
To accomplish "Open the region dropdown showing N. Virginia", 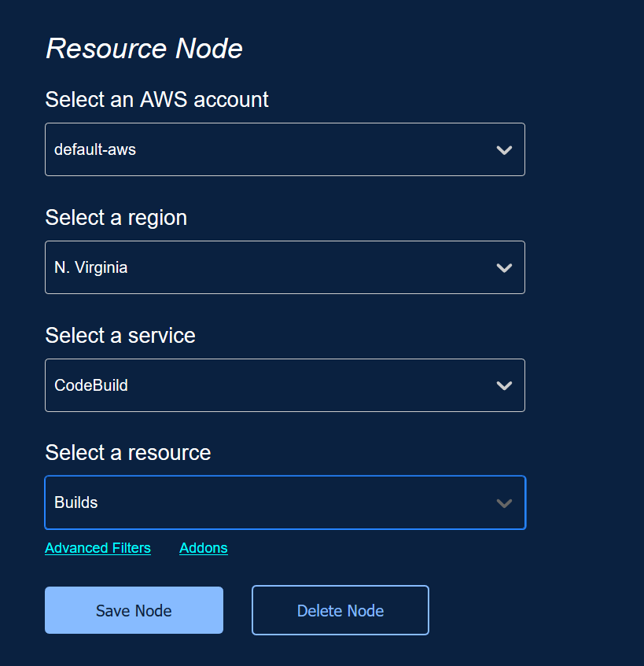I will (285, 267).
